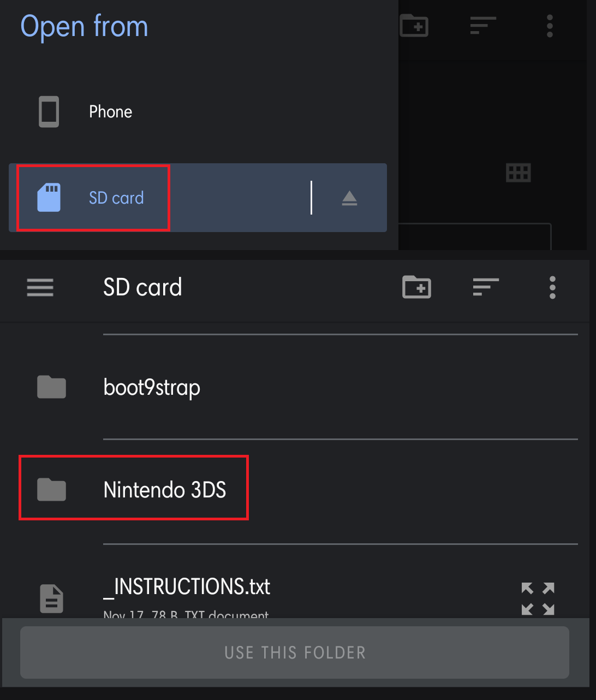Click the dimmed sort icon behind the drawer
Screen dimensions: 596x700
tap(483, 26)
